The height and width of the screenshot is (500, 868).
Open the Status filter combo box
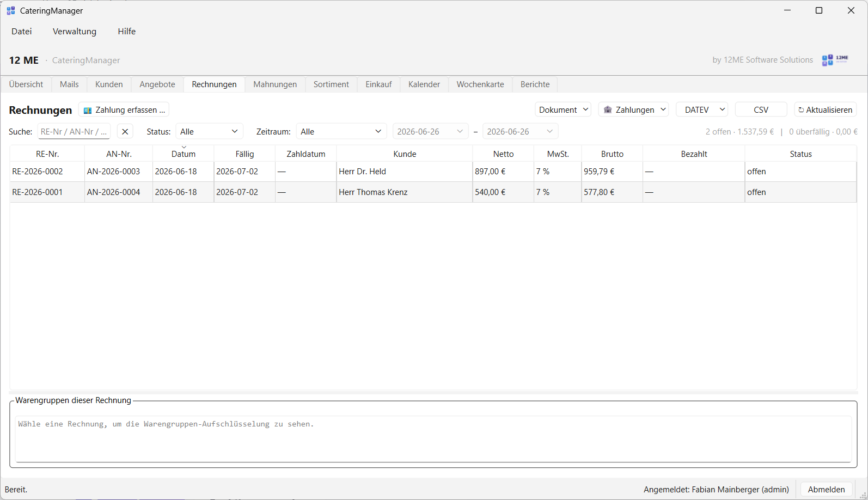tap(210, 131)
